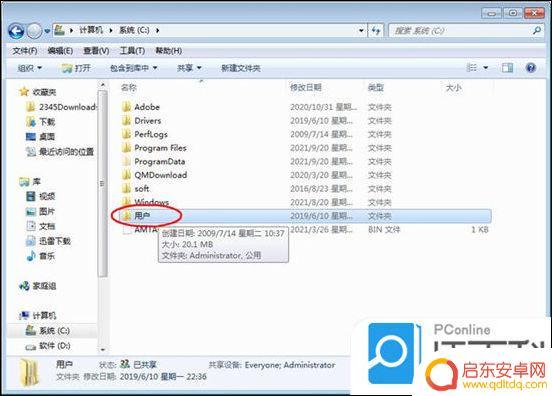Screen dimensions: 552x396
Task: Select 音乐 library
Action: (x=41, y=256)
